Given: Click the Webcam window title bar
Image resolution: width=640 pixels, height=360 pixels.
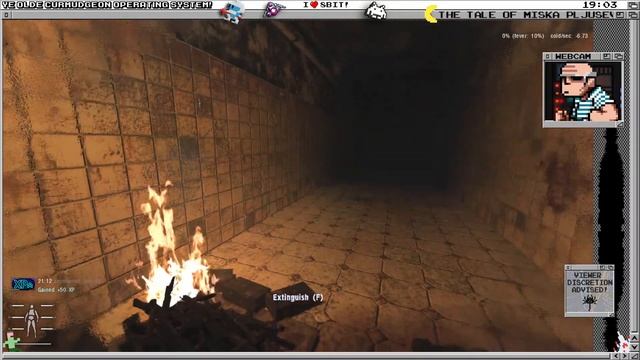Looking at the screenshot, I should (583, 56).
